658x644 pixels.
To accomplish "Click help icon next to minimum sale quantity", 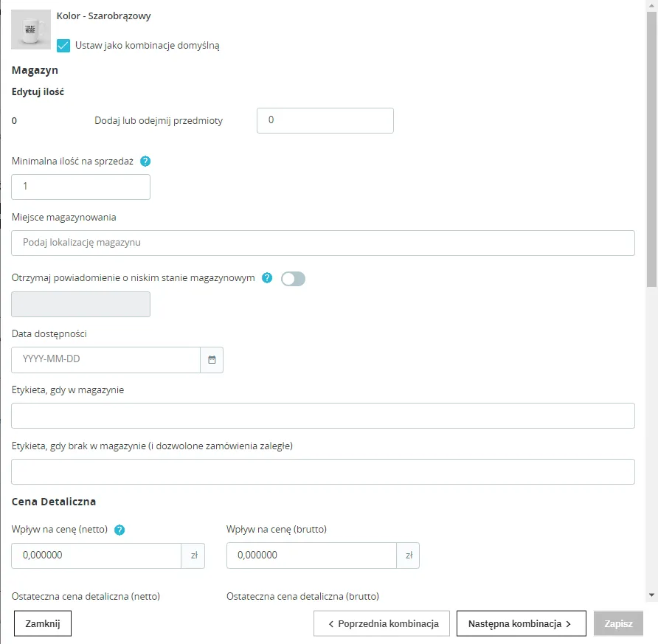I will (x=145, y=161).
